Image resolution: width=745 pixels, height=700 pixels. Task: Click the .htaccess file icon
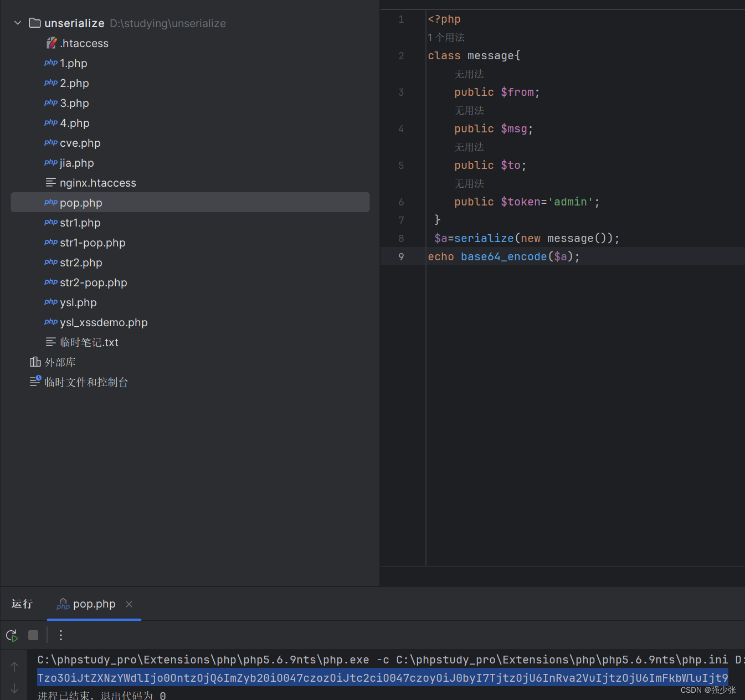point(51,43)
